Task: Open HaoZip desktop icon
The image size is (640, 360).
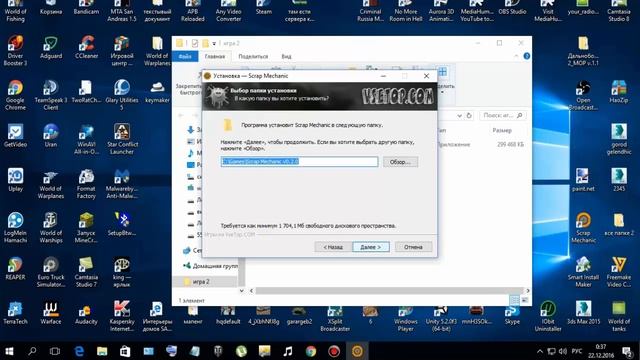Action: pos(619,92)
